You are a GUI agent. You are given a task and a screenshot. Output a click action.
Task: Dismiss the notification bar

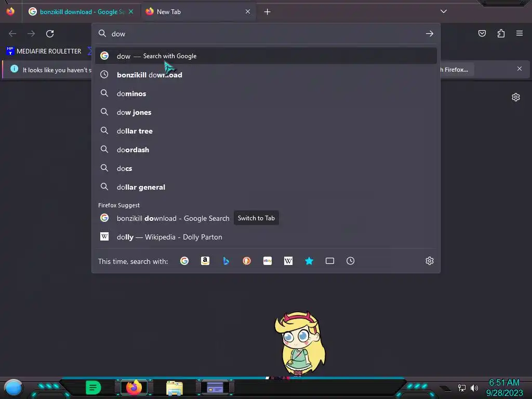click(520, 69)
